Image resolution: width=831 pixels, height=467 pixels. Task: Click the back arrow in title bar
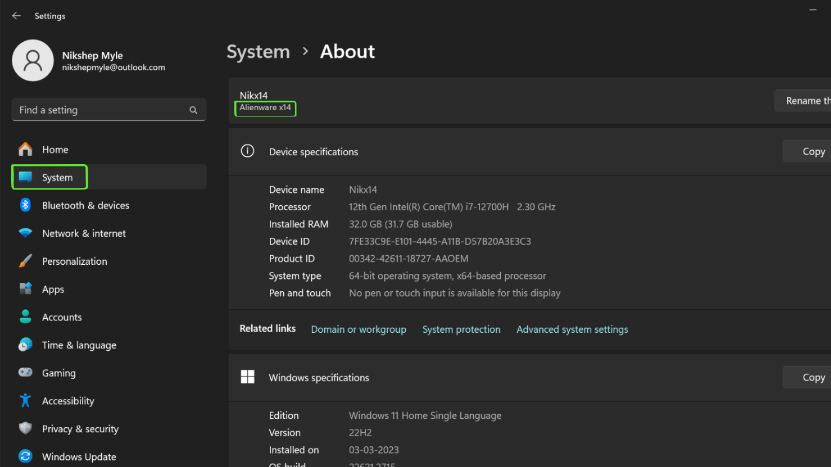coord(16,16)
